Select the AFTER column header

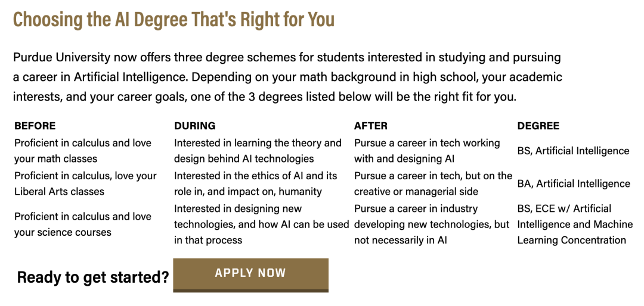[371, 126]
